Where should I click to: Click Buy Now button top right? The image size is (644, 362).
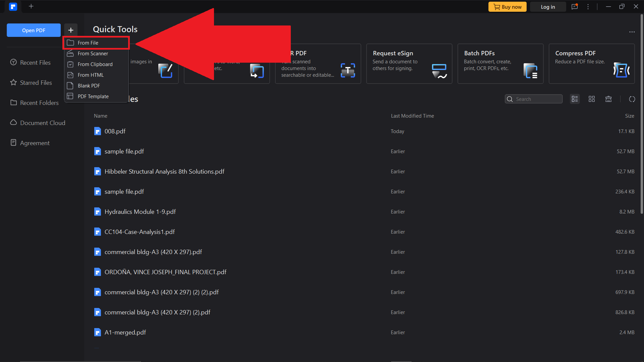(508, 6)
